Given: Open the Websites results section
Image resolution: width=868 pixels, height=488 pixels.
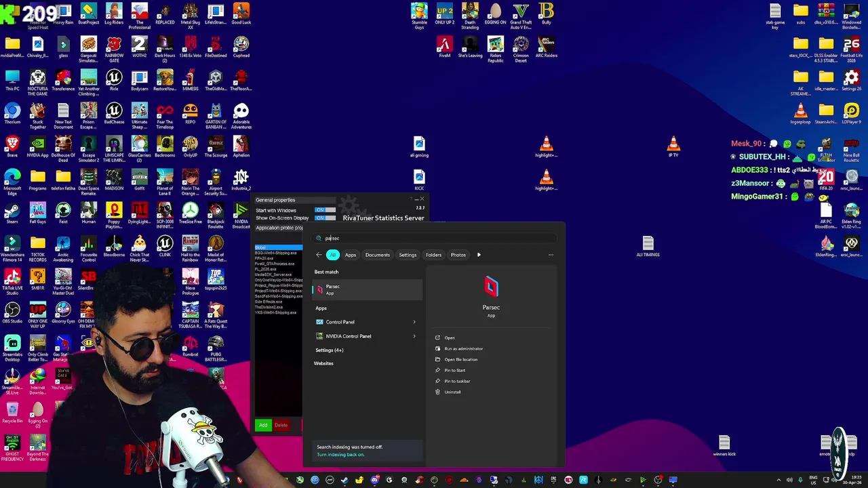Looking at the screenshot, I should [x=323, y=363].
